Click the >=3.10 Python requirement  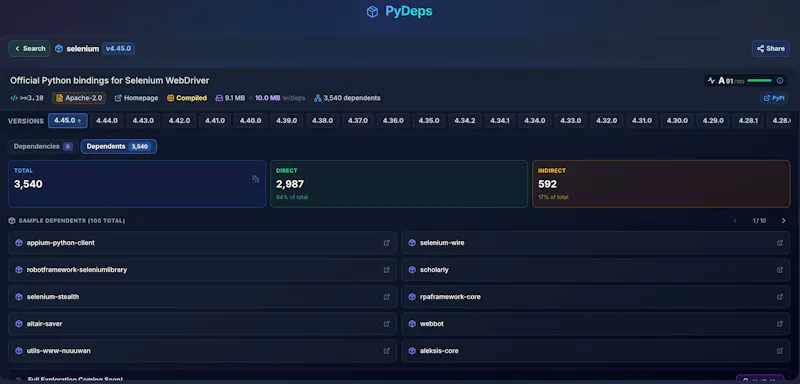pos(27,98)
